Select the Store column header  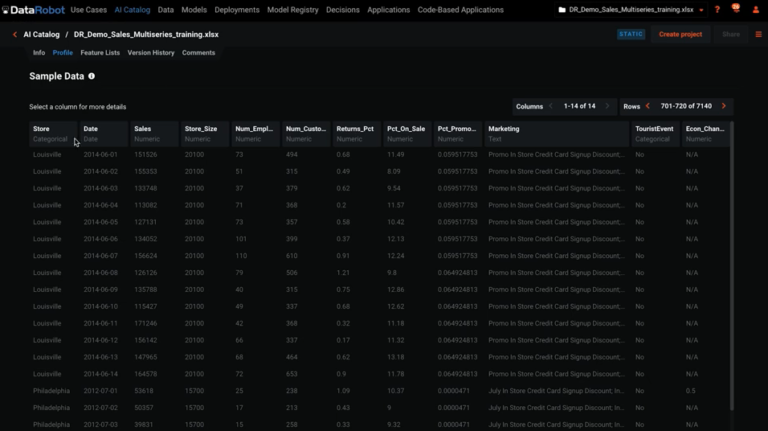(53, 134)
